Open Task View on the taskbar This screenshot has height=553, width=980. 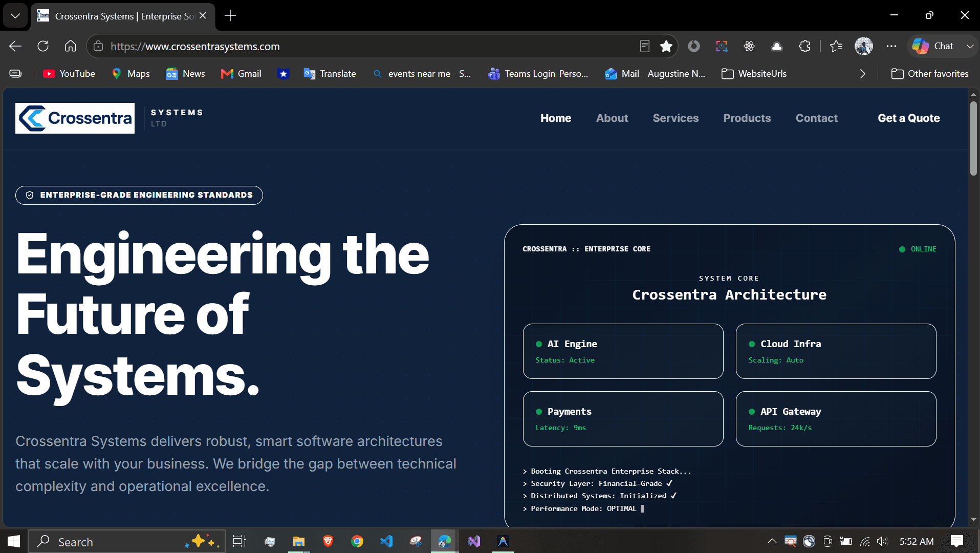[239, 541]
